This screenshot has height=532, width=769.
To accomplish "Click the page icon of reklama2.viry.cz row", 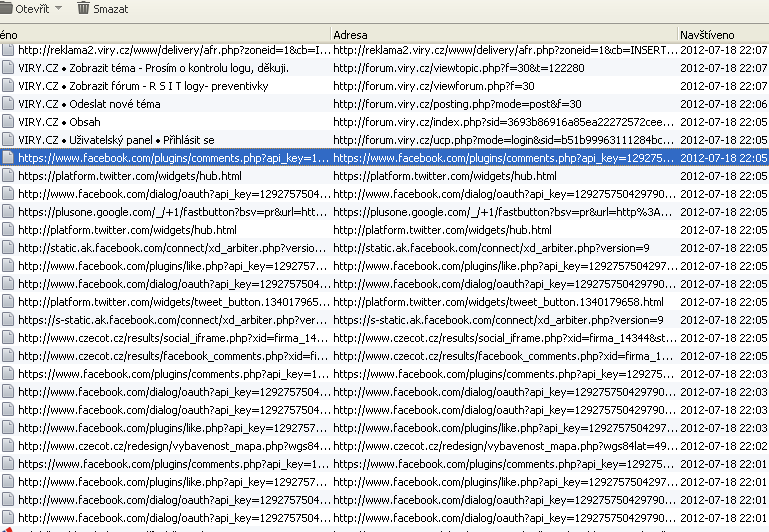I will tap(8, 50).
